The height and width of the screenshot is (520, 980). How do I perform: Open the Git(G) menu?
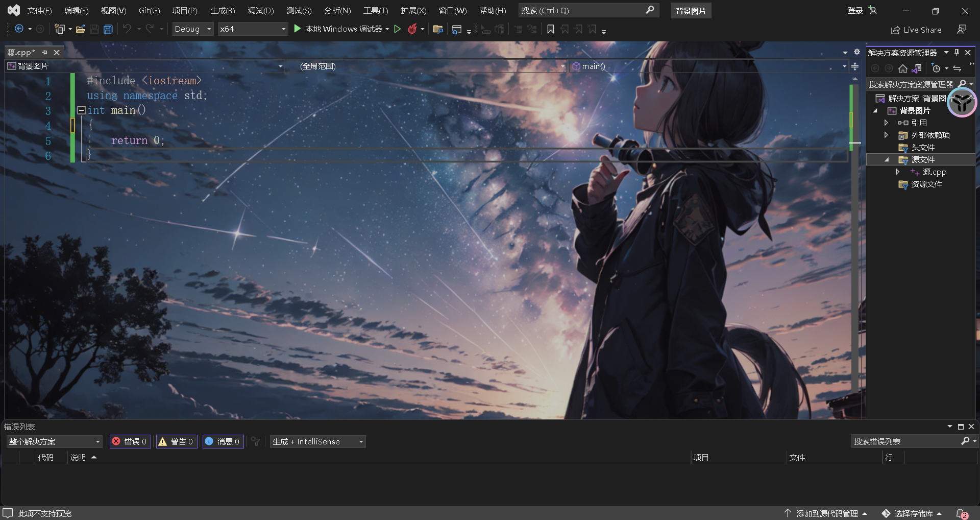pyautogui.click(x=149, y=10)
